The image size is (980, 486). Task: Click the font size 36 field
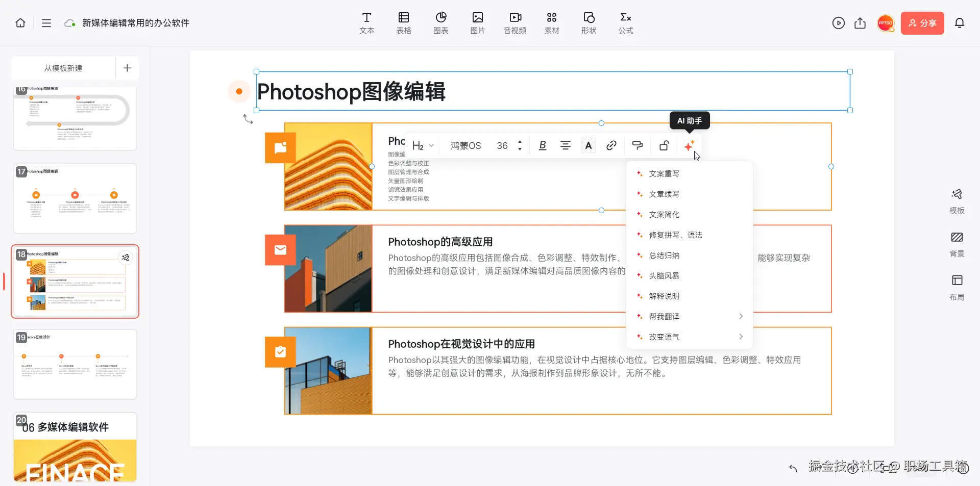[502, 146]
